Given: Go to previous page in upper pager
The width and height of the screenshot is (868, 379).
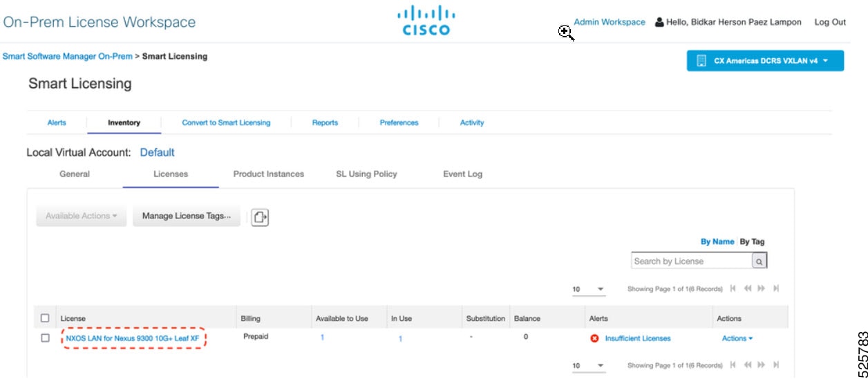Looking at the screenshot, I should coord(748,288).
